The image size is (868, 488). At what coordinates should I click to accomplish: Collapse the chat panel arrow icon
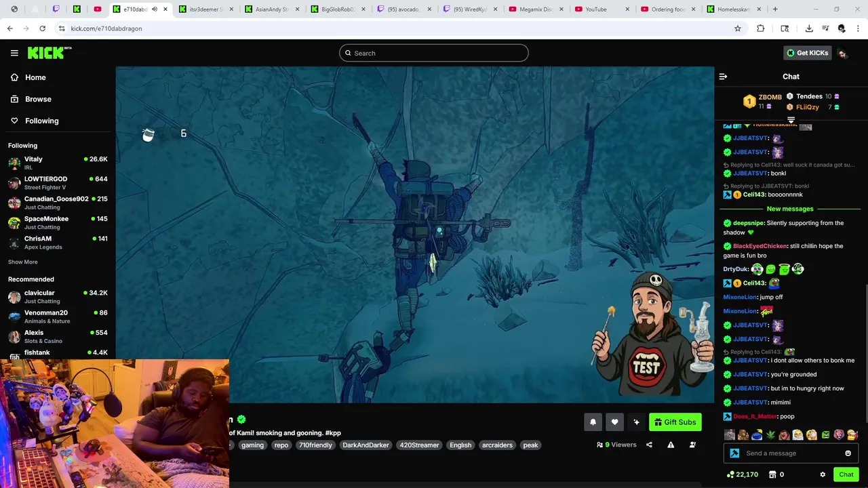723,77
